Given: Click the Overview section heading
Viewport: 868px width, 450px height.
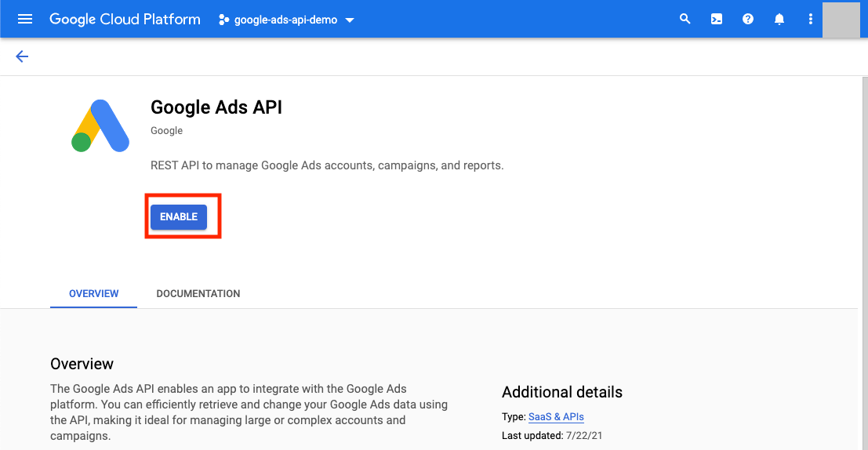Looking at the screenshot, I should (82, 364).
